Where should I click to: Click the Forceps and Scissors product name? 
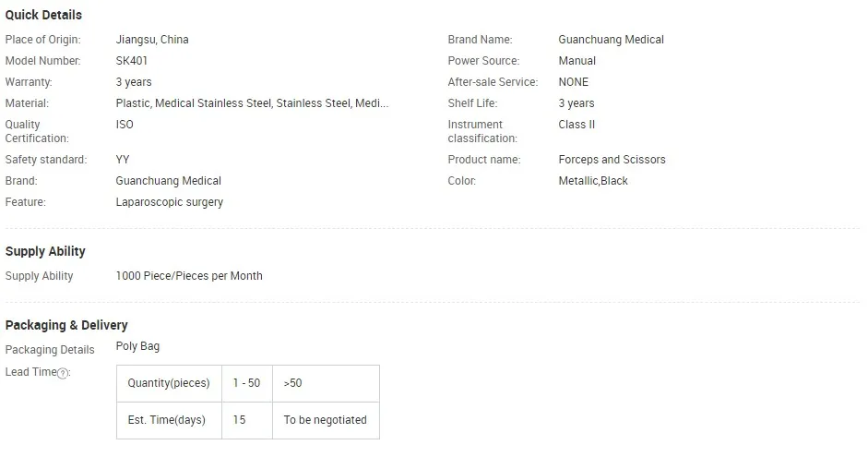(x=612, y=160)
